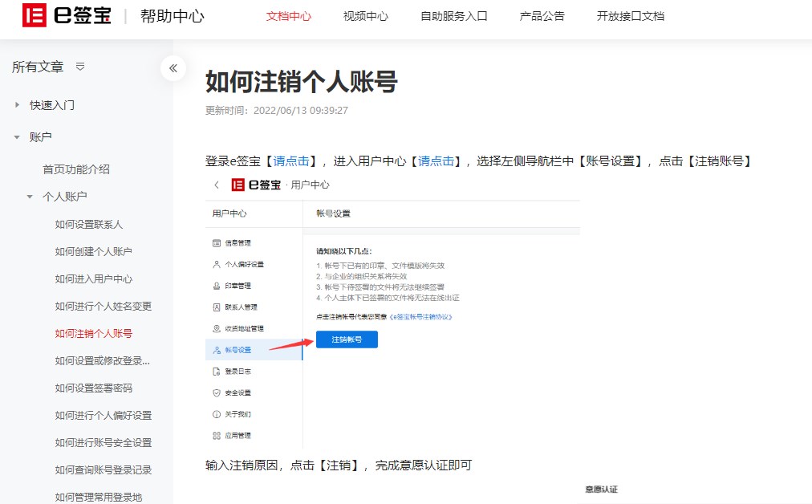Open 如何进行个人偏好设置 article
812x504 pixels.
[x=103, y=416]
